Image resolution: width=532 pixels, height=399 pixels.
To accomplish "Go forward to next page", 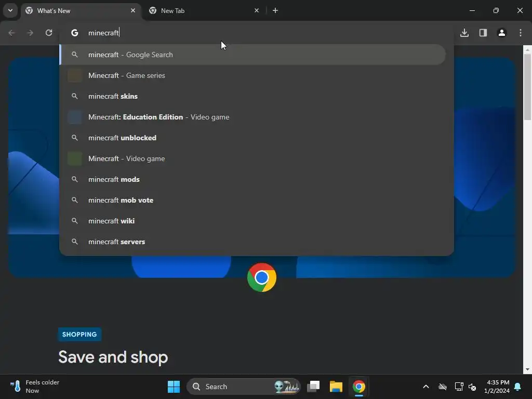I will coord(30,33).
